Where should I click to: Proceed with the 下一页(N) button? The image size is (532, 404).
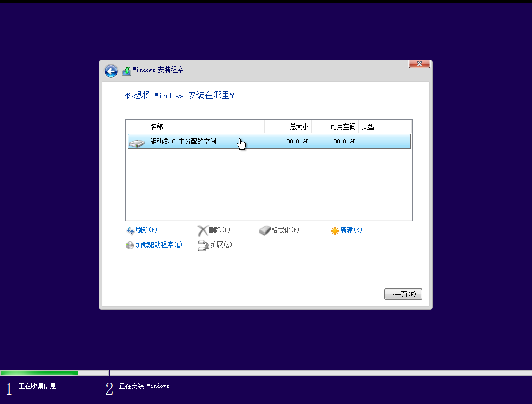[403, 294]
